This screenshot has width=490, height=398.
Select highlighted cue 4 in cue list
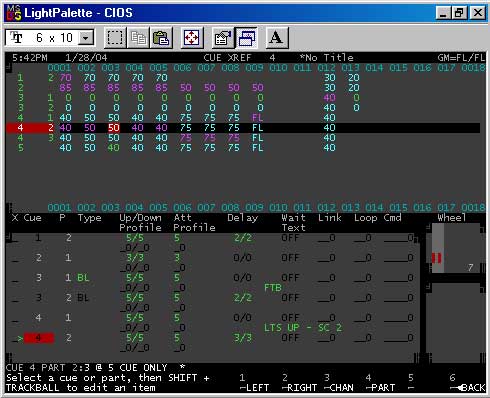(x=39, y=338)
